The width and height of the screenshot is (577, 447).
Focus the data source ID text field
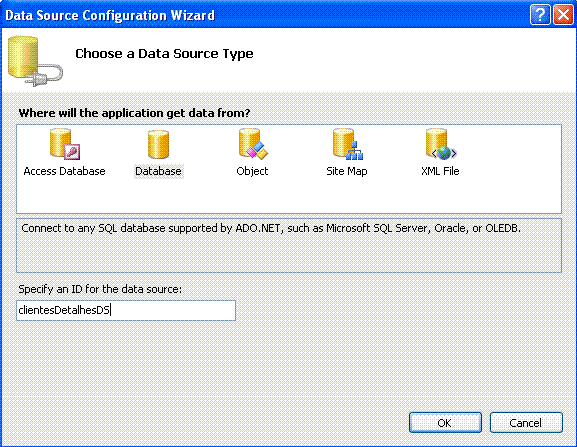click(x=126, y=310)
